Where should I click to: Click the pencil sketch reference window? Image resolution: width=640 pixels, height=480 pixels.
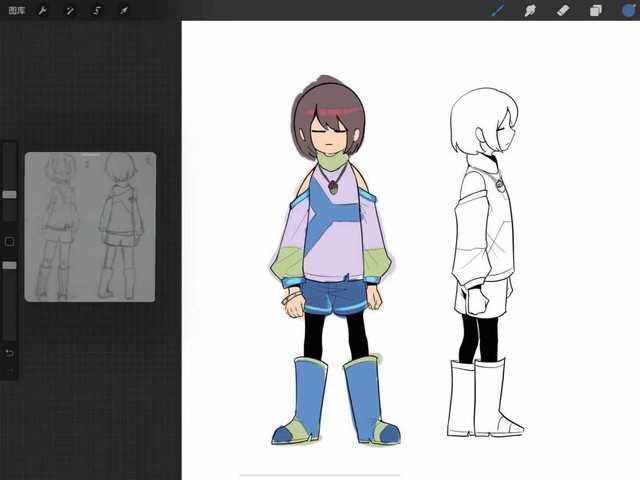pos(90,230)
